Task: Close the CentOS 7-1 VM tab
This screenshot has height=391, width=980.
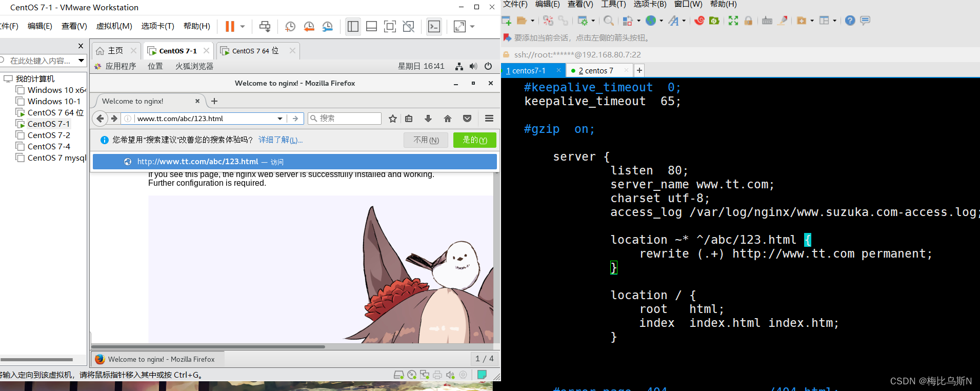Action: (x=206, y=51)
